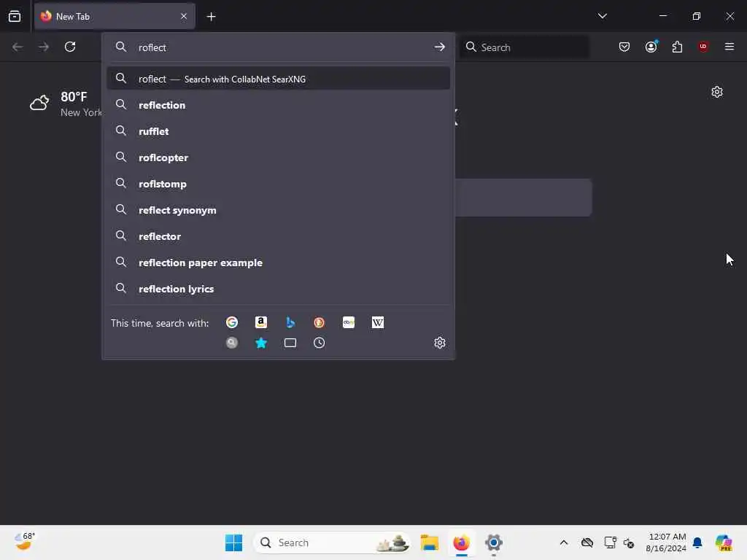Show hidden system tray icons
This screenshot has height=560, width=747.
(x=564, y=542)
